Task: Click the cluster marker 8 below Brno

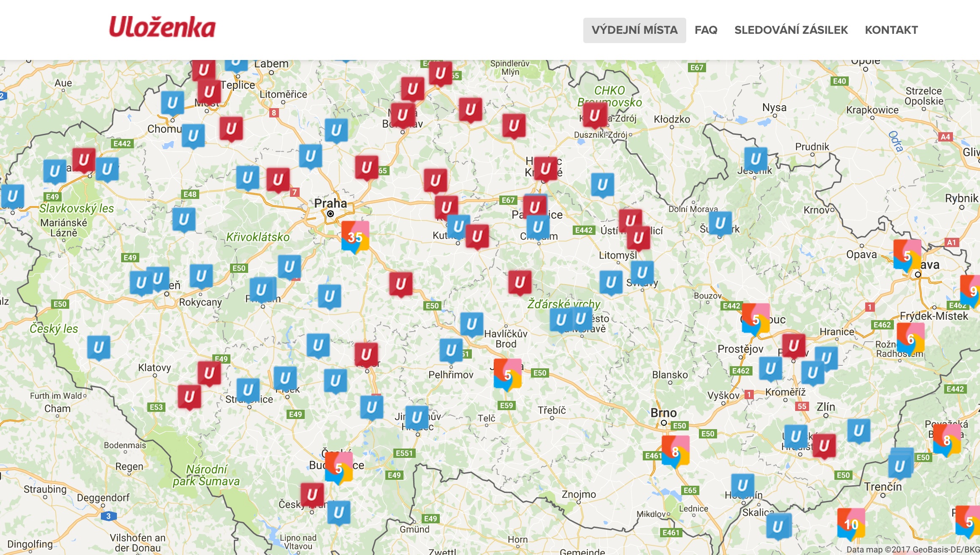Action: (675, 452)
